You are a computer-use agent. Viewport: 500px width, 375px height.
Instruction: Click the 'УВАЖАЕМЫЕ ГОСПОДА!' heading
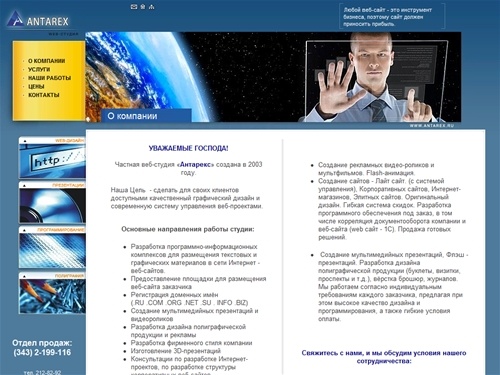188,148
